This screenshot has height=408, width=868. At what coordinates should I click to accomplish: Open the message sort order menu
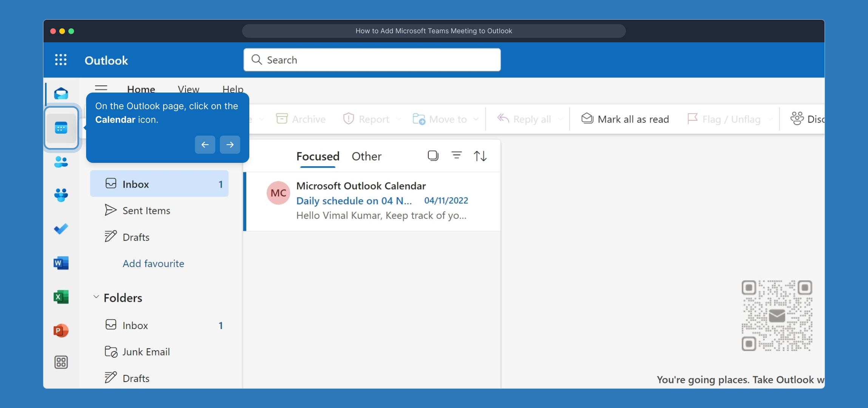(x=480, y=156)
